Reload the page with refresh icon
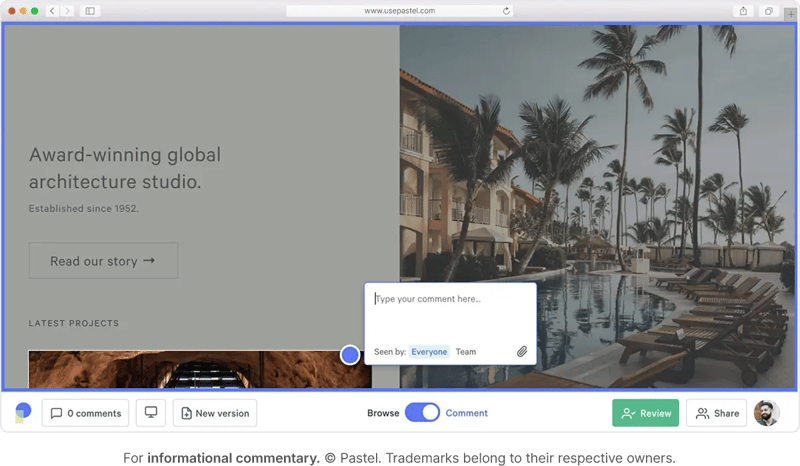Viewport: 800px width, 466px height. 506,11
